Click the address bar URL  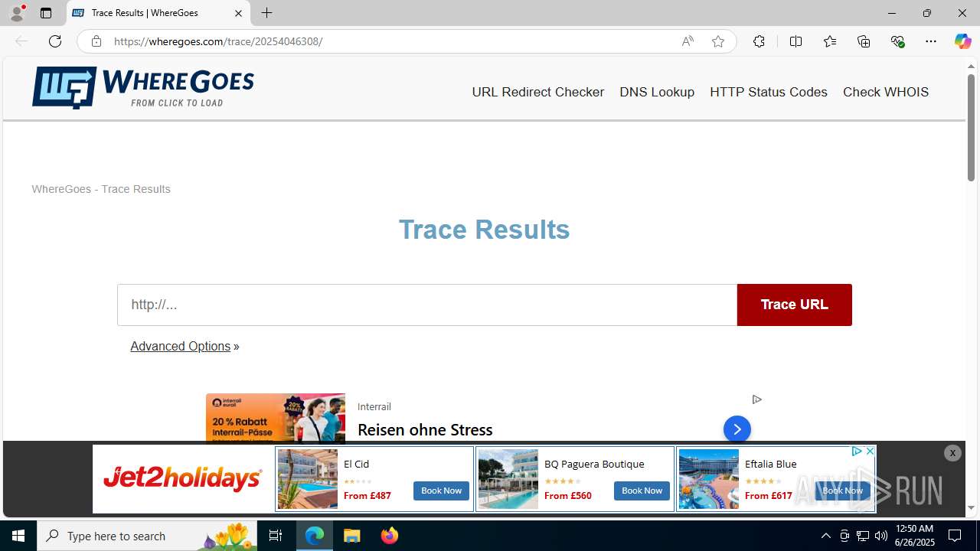point(218,41)
